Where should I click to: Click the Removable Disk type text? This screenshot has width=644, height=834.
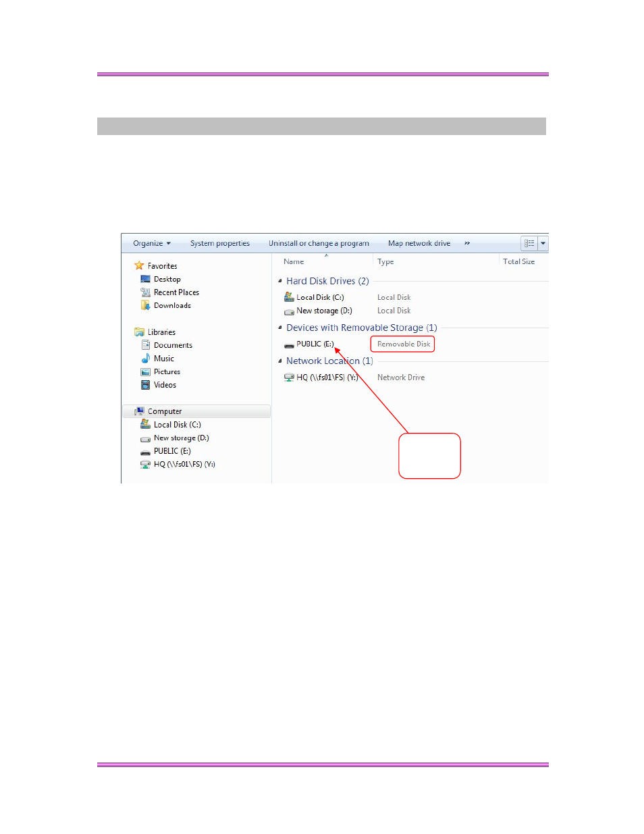coord(404,344)
